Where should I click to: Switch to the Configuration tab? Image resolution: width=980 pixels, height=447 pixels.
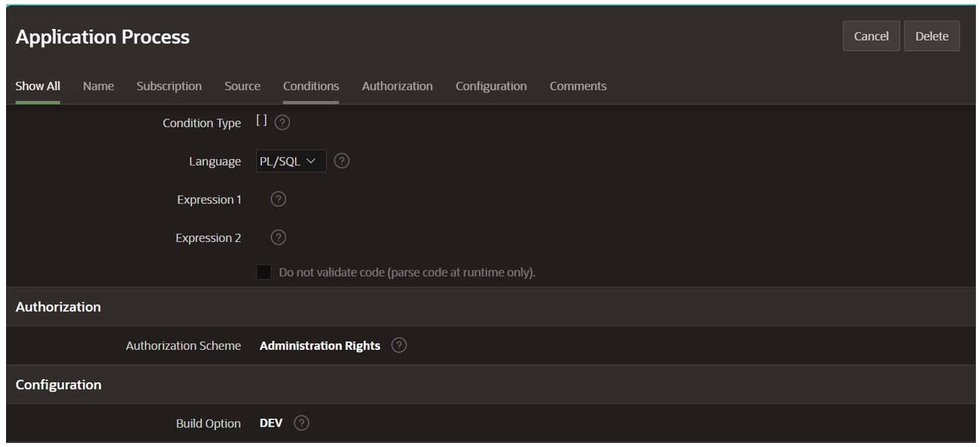[491, 86]
